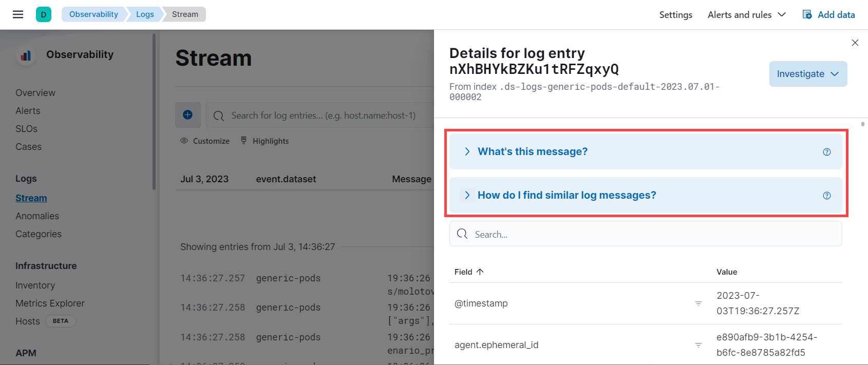Close the log entry details flyout
Viewport: 868px width, 365px height.
(855, 43)
